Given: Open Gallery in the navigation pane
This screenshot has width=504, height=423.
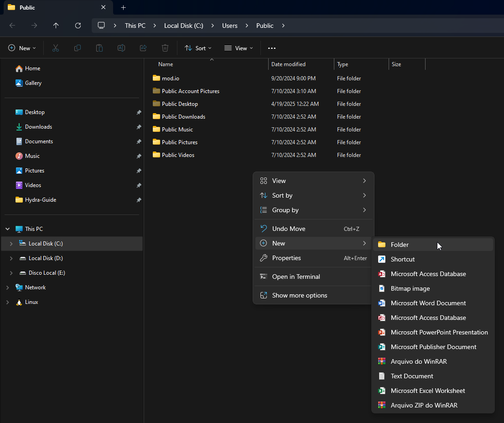Looking at the screenshot, I should pyautogui.click(x=29, y=83).
